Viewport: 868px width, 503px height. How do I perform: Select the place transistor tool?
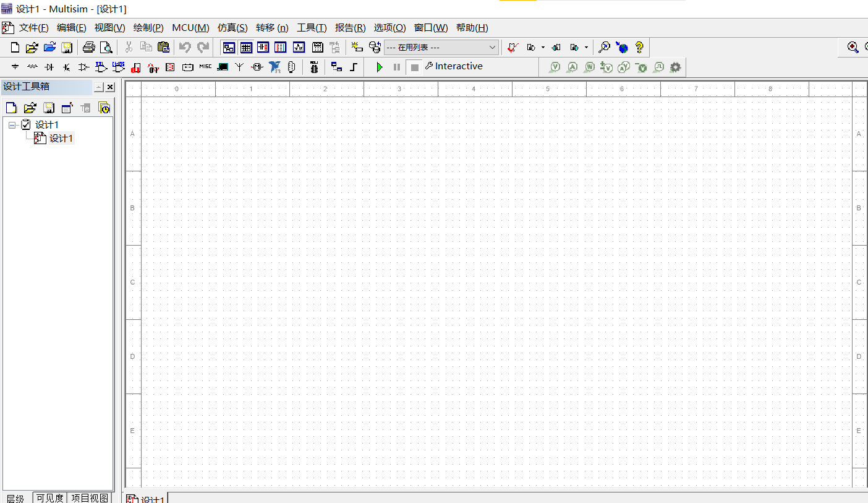pyautogui.click(x=66, y=67)
